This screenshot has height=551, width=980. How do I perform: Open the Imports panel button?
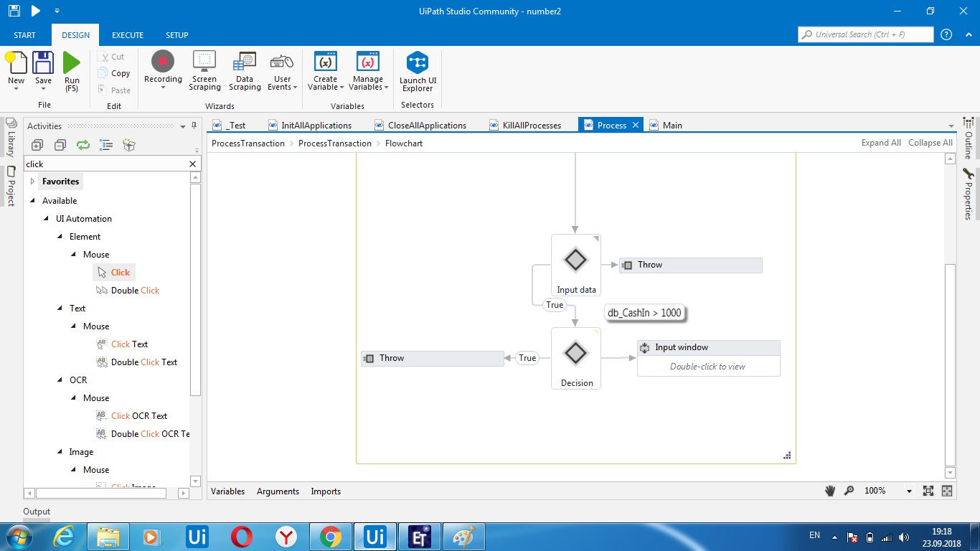(326, 491)
